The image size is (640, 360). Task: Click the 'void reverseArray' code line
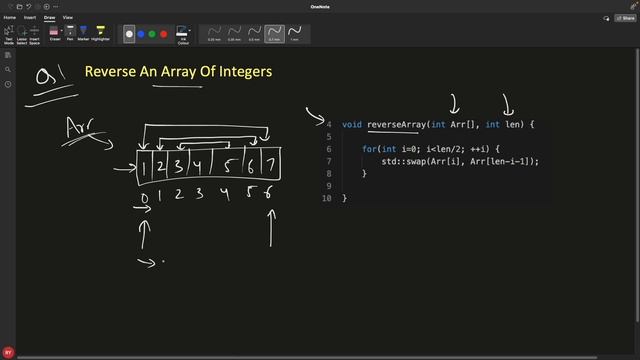click(x=438, y=124)
